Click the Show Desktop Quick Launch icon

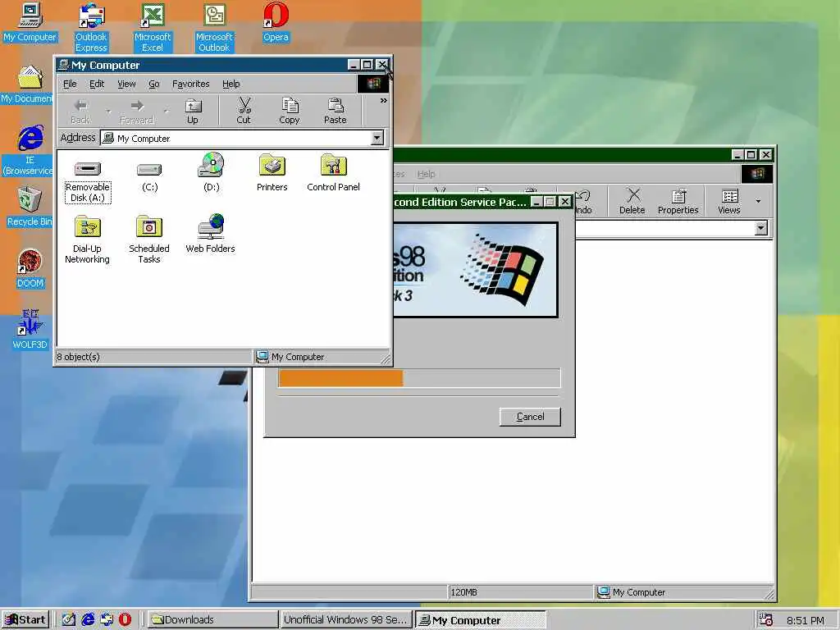tap(69, 620)
